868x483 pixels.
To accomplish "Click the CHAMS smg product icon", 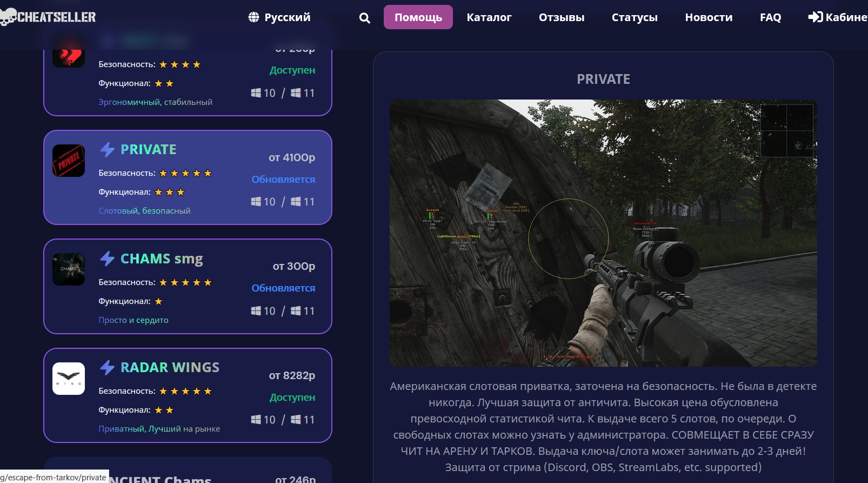I will [69, 269].
